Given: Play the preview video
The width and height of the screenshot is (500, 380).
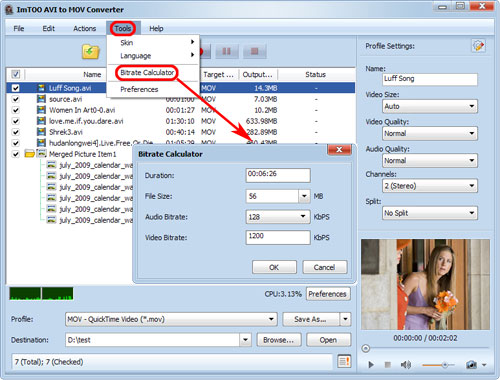Looking at the screenshot, I should [x=371, y=365].
